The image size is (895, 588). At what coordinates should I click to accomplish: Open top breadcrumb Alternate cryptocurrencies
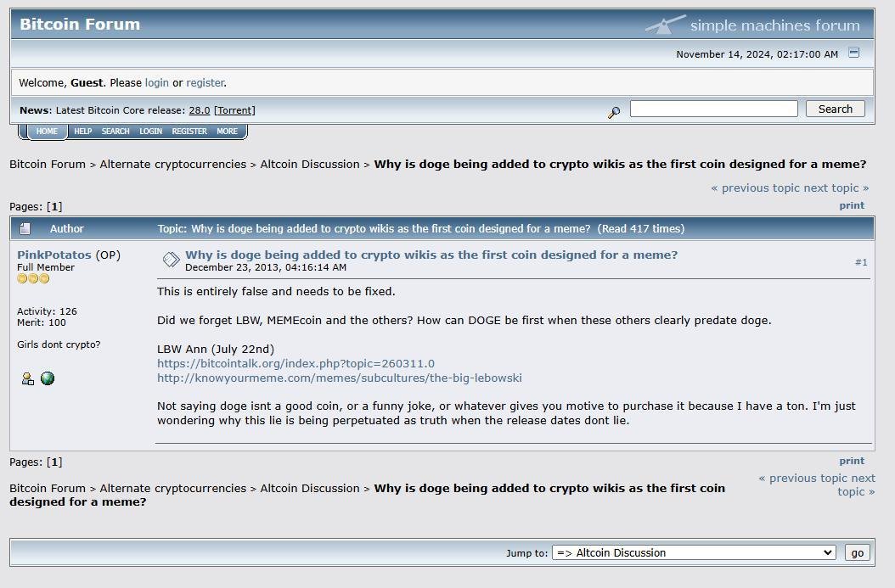pyautogui.click(x=173, y=165)
